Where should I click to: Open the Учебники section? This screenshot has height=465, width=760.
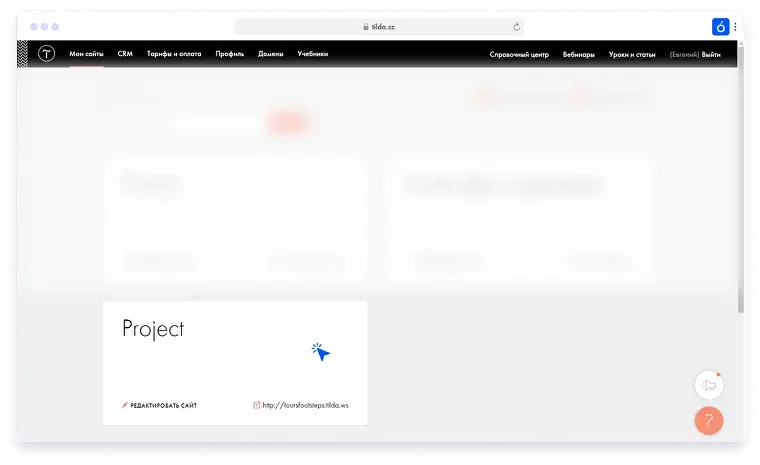click(313, 54)
